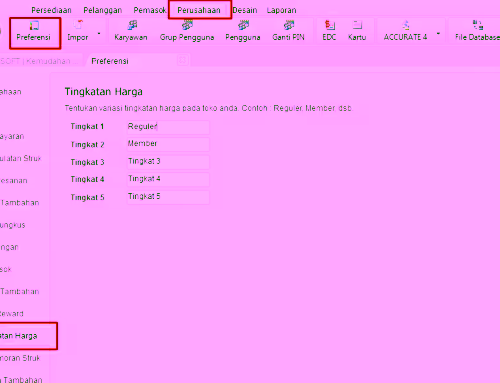Select the Perusahaan sidebar item at top
This screenshot has height=383, width=500.
11,92
